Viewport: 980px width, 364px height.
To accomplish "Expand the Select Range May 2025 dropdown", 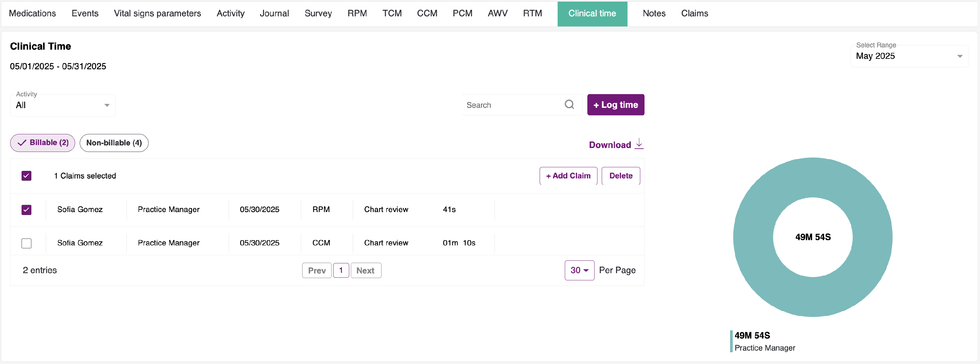I will [909, 56].
